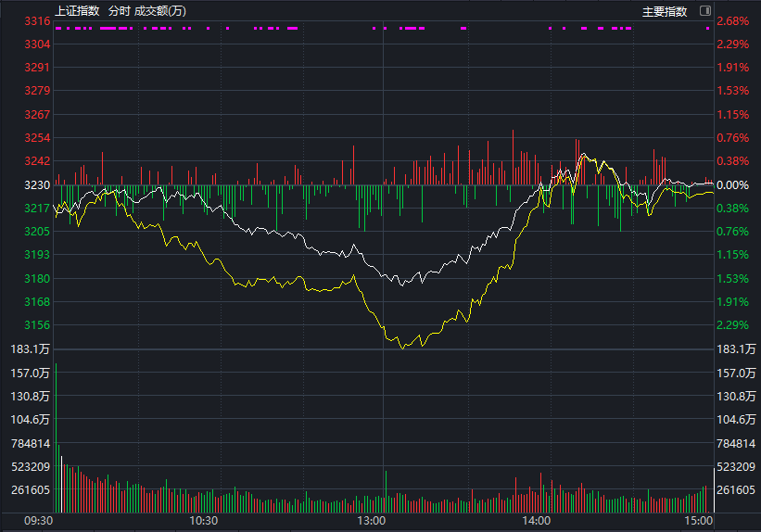The width and height of the screenshot is (761, 532).
Task: Click the 3156 lowest price label
Action: pyautogui.click(x=37, y=325)
